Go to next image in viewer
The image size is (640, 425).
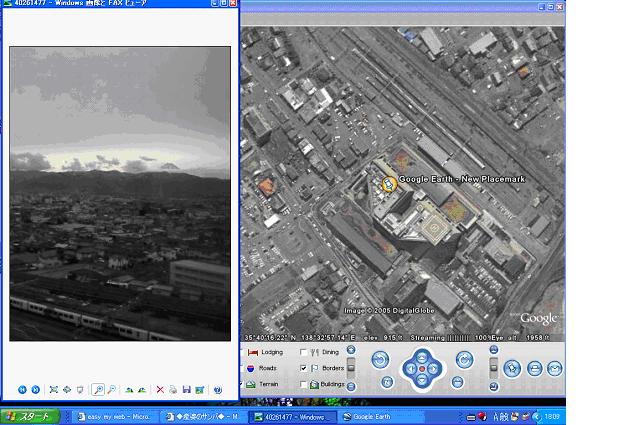pyautogui.click(x=36, y=389)
